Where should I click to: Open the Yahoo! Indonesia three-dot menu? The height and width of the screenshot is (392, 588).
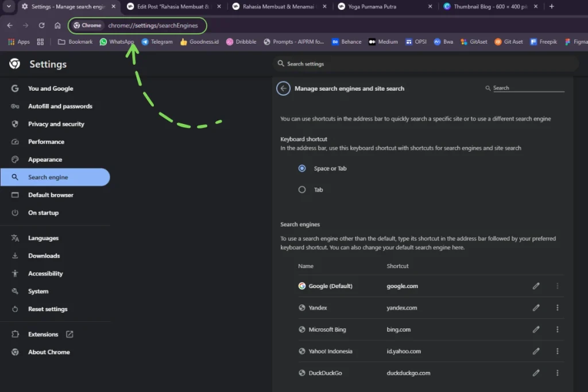click(557, 351)
